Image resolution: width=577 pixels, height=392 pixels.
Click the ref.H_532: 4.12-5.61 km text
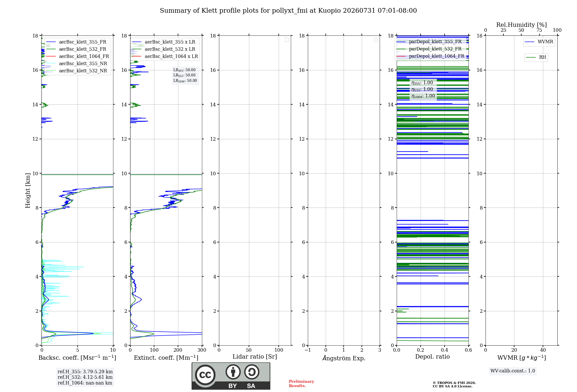pyautogui.click(x=85, y=377)
